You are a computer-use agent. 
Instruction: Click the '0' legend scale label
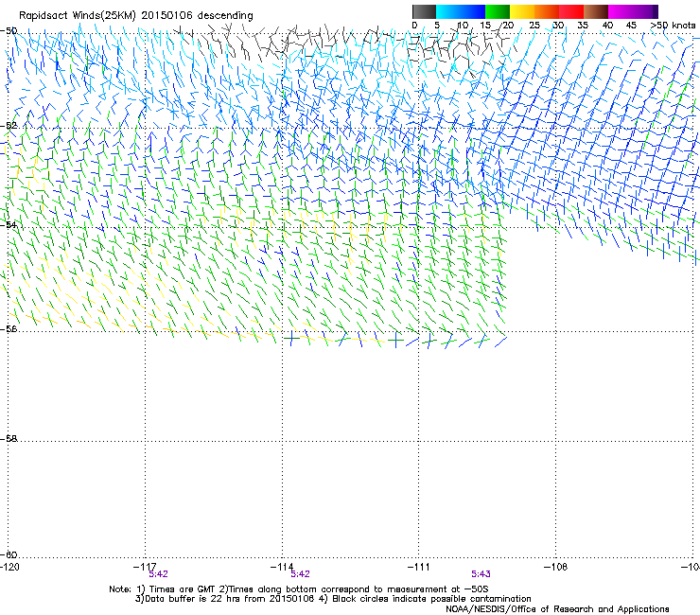(x=414, y=26)
